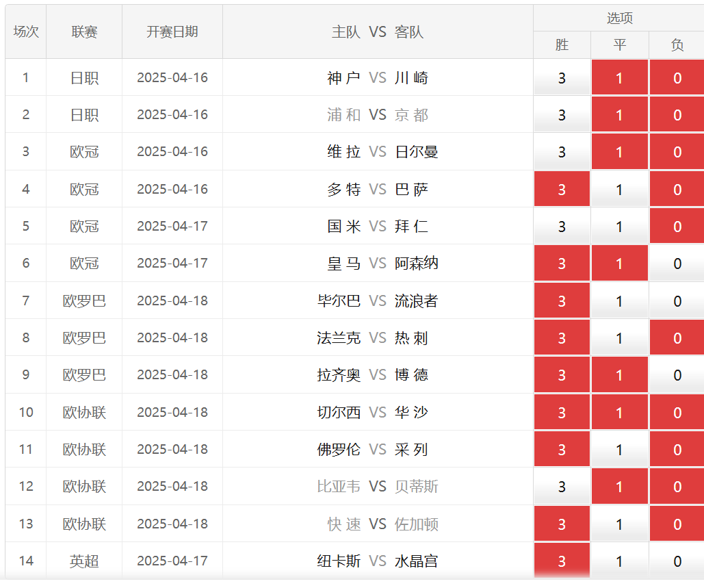704x588 pixels.
Task: Select loss option 0 for 纽卡斯 vs 水晶宫
Action: [677, 561]
